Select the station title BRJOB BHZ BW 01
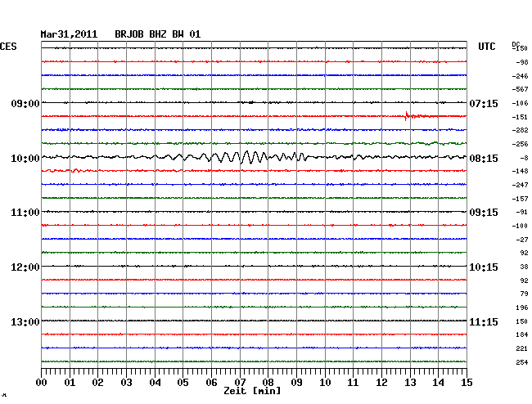This screenshot has width=532, height=404. coord(158,34)
